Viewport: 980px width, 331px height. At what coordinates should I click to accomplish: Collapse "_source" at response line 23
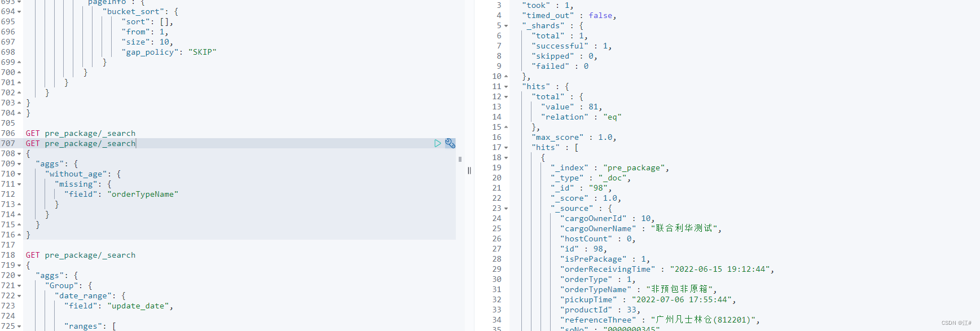[506, 208]
